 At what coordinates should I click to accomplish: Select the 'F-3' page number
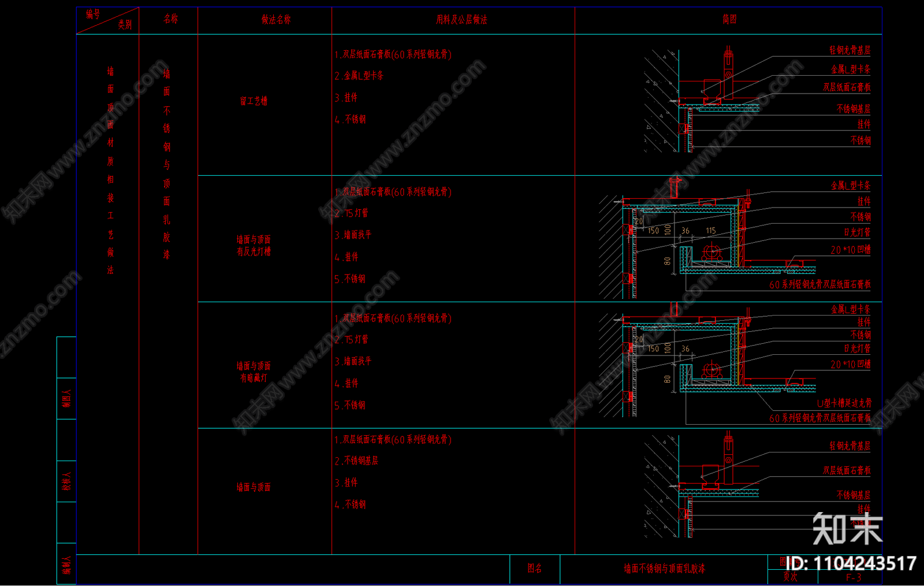click(854, 577)
